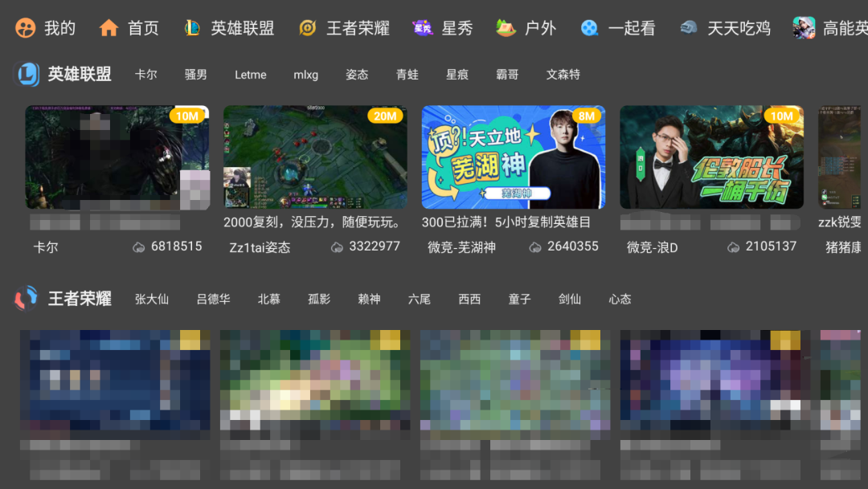Image resolution: width=868 pixels, height=489 pixels.
Task: Switch to 首页 tab
Action: pos(143,27)
